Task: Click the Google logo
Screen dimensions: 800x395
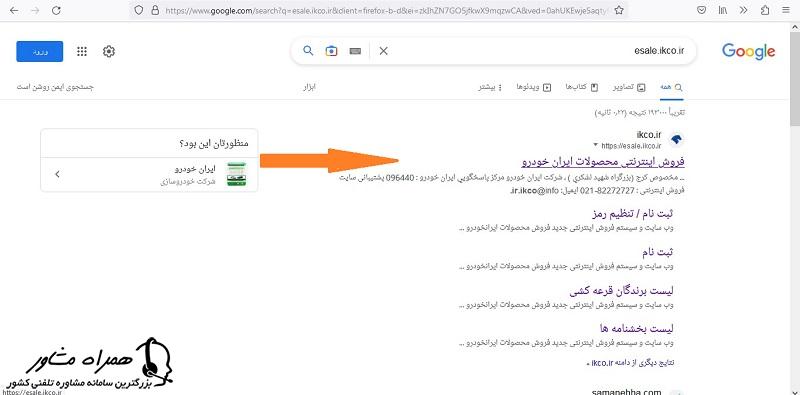Action: [748, 52]
